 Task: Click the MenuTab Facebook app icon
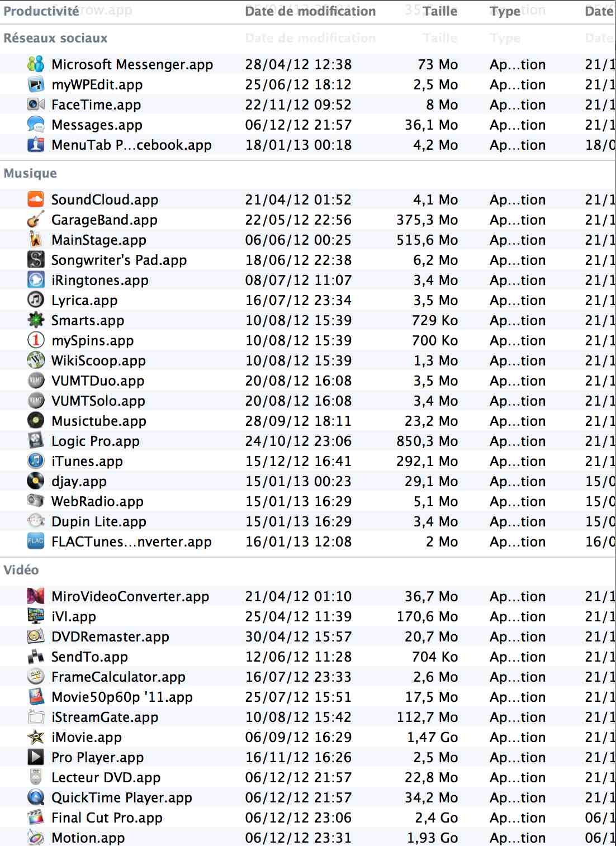(36, 145)
